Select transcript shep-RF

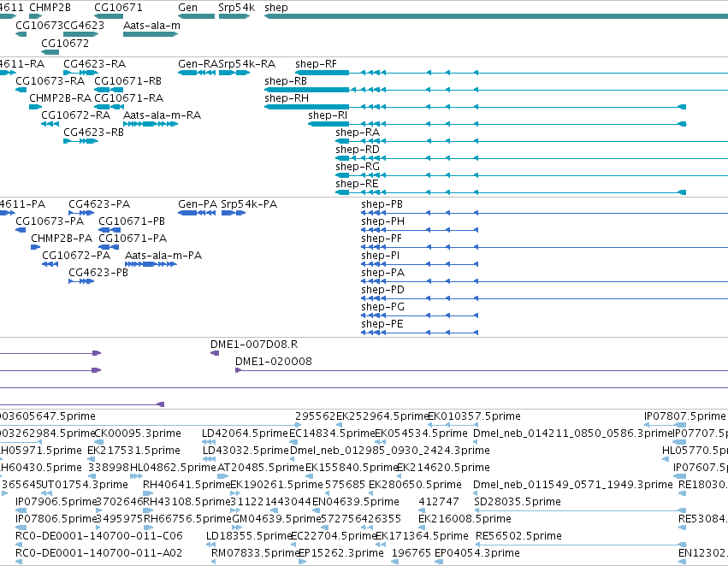tap(512, 73)
